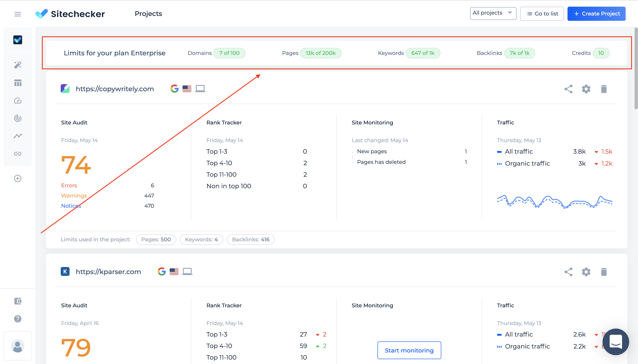
Task: Click US flag icon next to copywritely.com
Action: (187, 89)
